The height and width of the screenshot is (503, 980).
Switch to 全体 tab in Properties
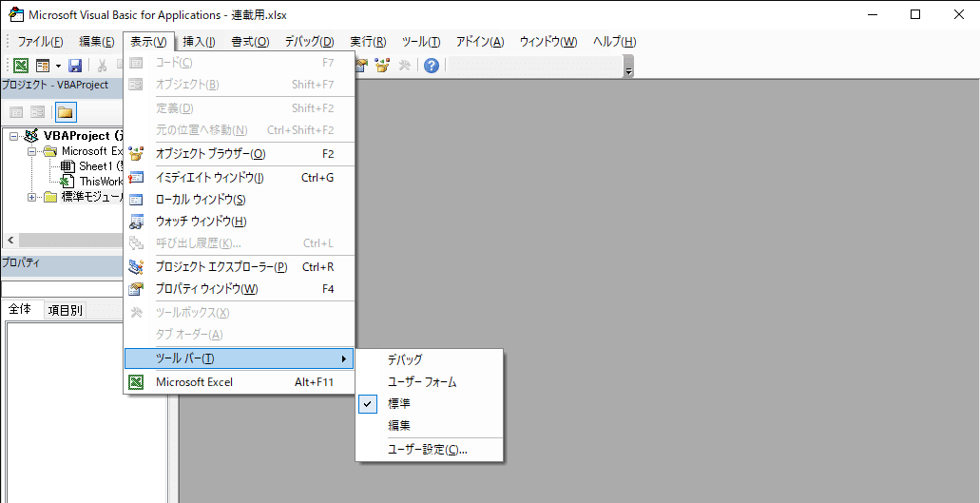[21, 309]
